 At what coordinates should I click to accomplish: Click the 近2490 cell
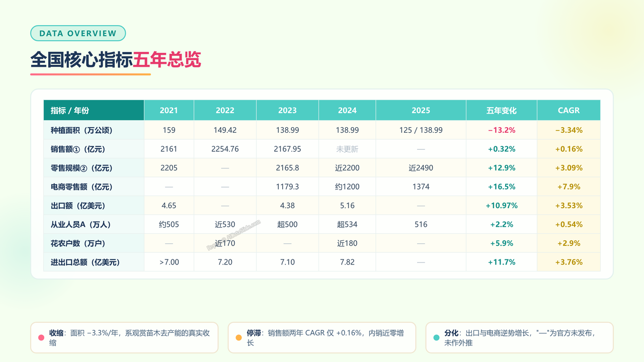pyautogui.click(x=421, y=168)
